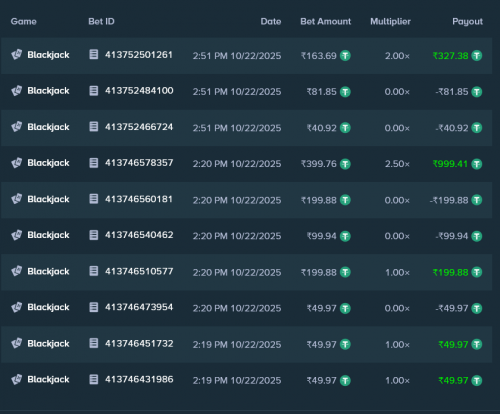Click Tether coin icon beside ₹999.41 payout

coord(477,164)
